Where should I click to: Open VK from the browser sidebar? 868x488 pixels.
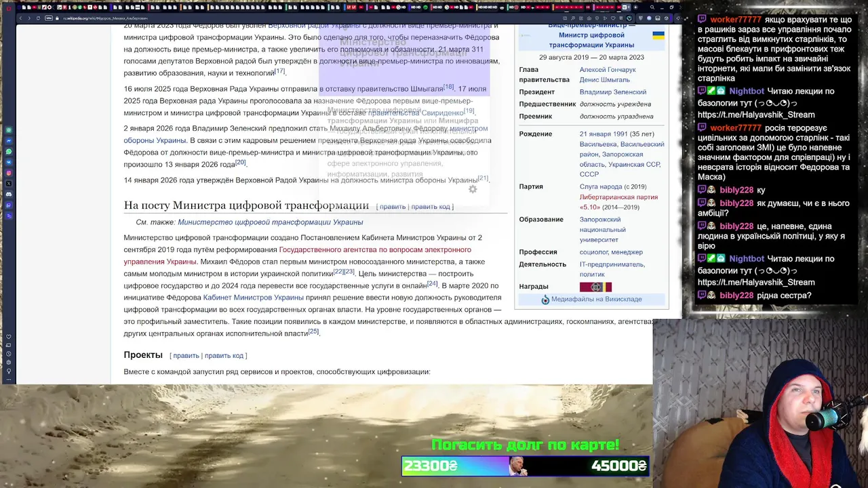(9, 162)
